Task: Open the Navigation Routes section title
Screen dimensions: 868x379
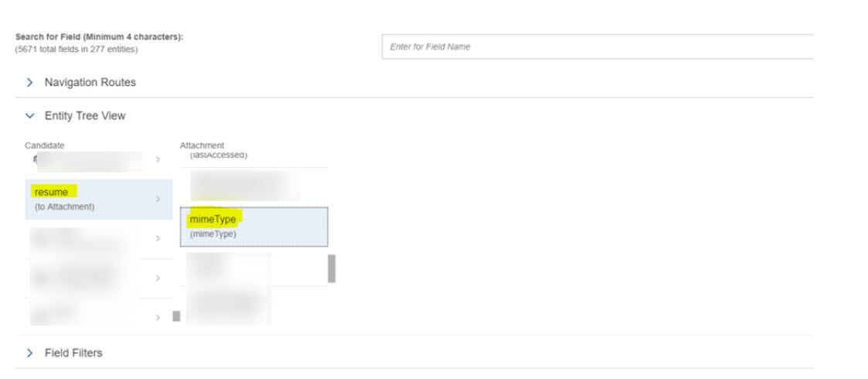Action: 90,82
